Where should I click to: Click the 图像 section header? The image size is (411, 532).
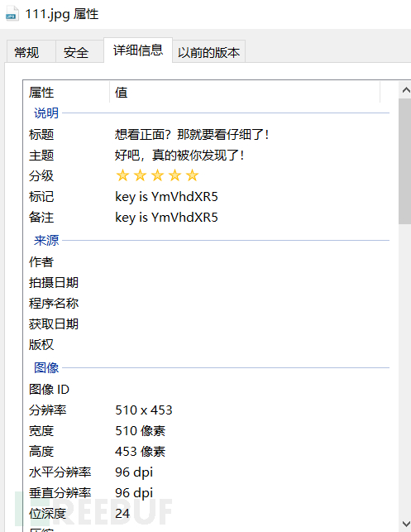(46, 367)
